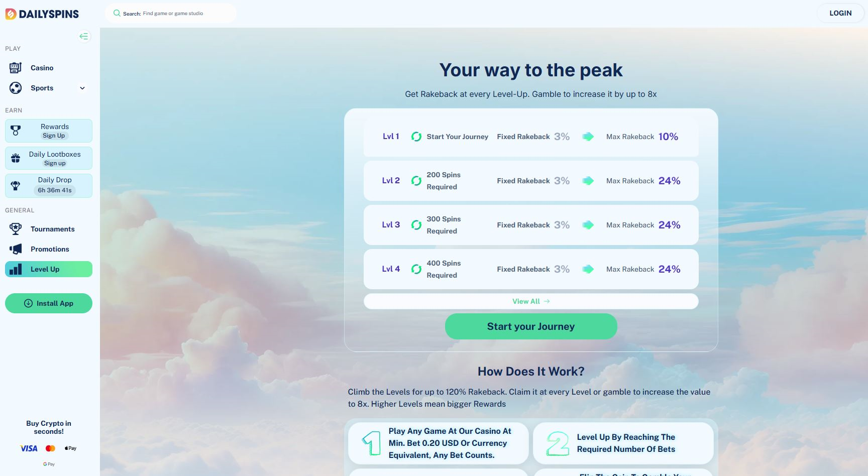Click the Visa payment logo

tap(29, 448)
